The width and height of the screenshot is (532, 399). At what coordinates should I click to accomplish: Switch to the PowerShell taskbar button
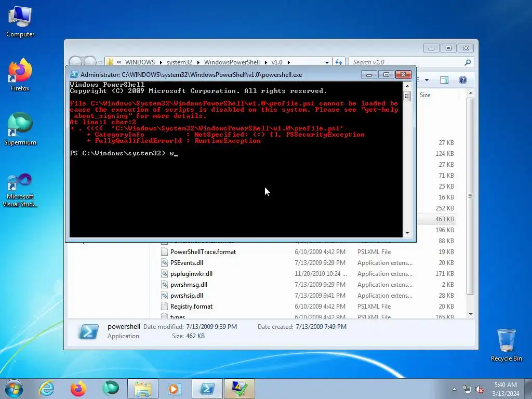click(207, 389)
